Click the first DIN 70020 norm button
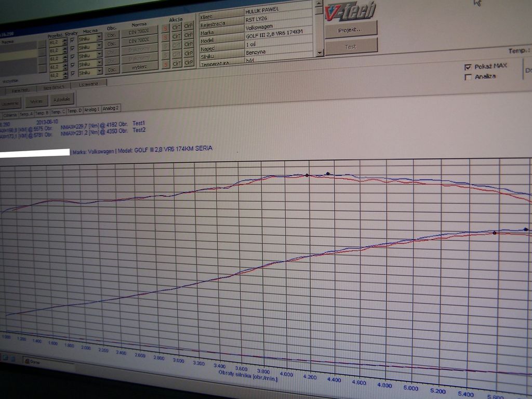Viewport: 532px width, 399px height. 139,31
